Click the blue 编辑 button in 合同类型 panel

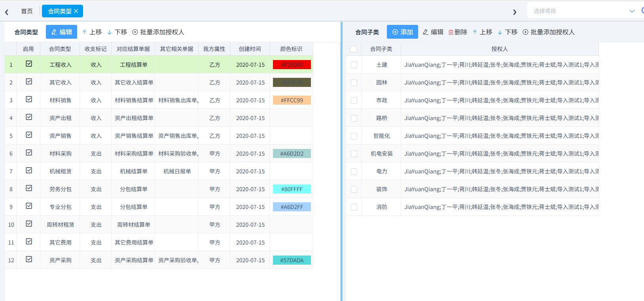click(61, 32)
